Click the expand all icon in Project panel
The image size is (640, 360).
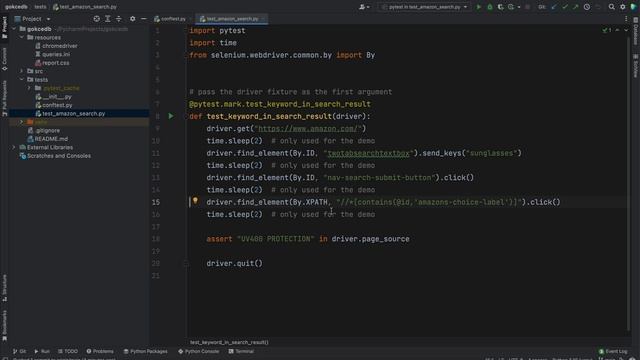108,19
